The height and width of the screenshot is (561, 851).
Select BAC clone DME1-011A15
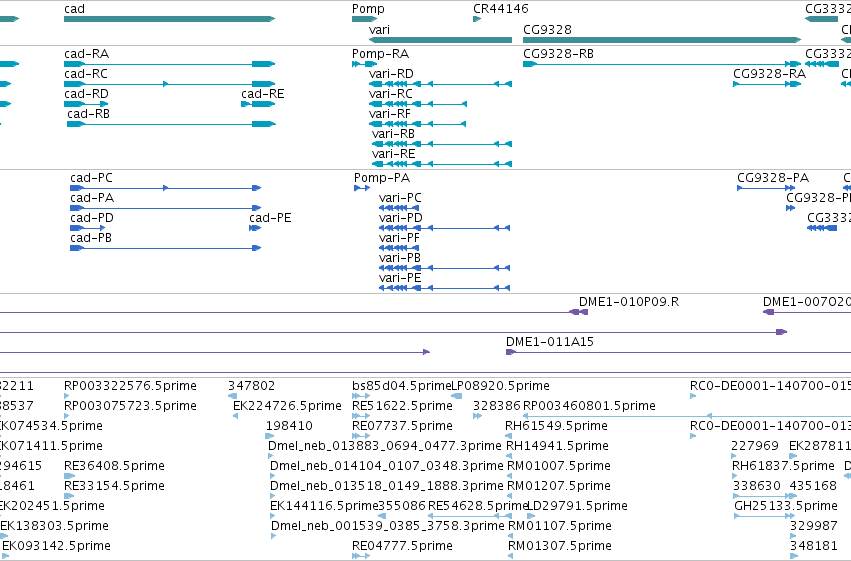[x=678, y=352]
